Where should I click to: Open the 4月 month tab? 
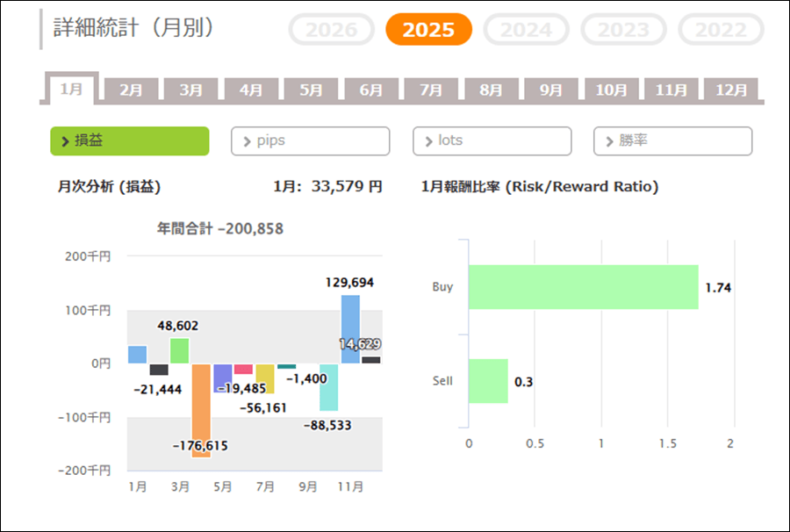251,90
